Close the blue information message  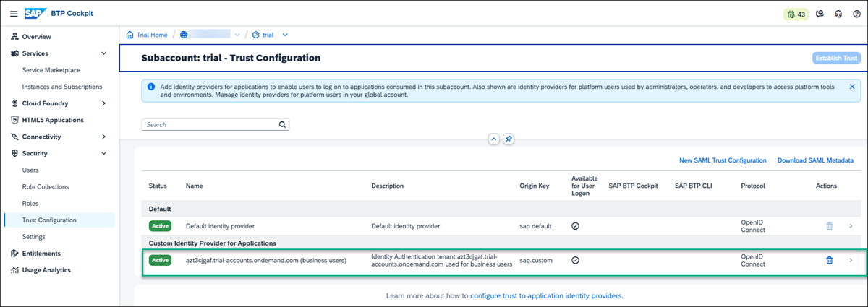851,86
